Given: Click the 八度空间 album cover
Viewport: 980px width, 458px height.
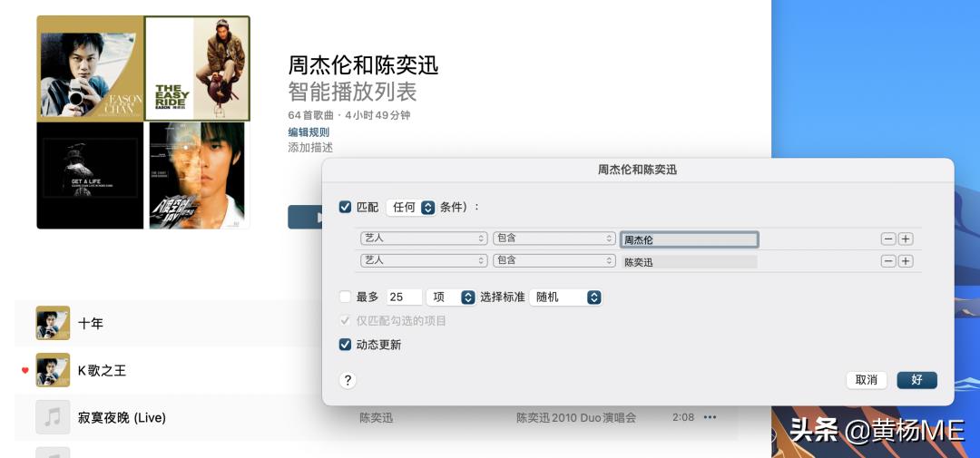Looking at the screenshot, I should [198, 176].
